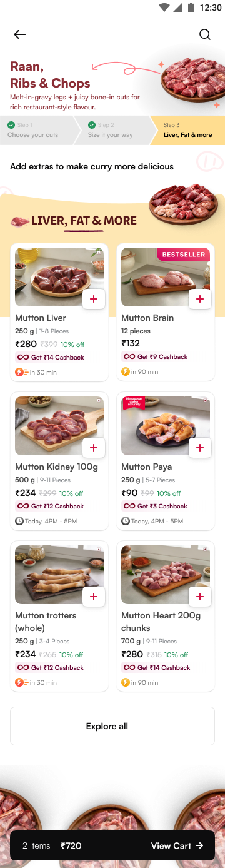Open Mutton Paya product image
225x868 pixels.
(x=166, y=426)
